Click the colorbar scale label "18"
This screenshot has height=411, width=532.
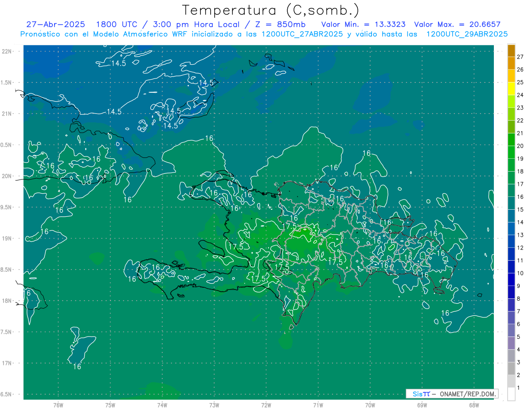coord(520,171)
